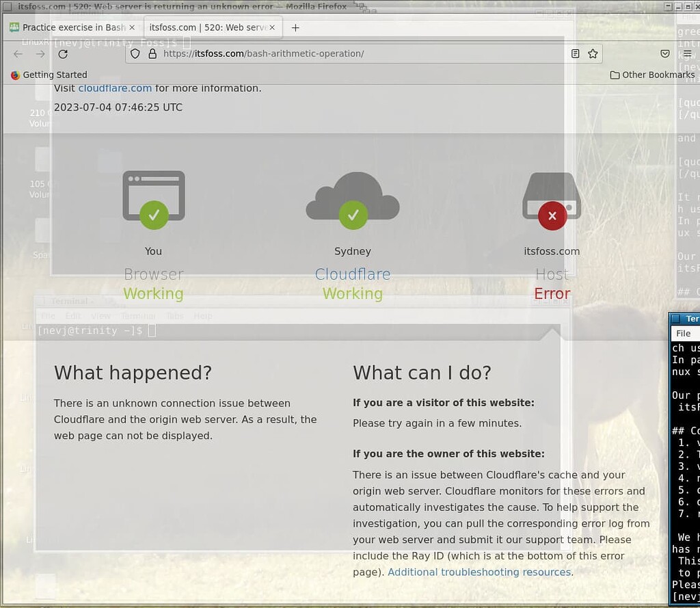Open Additional troubleshooting resources link

point(479,572)
